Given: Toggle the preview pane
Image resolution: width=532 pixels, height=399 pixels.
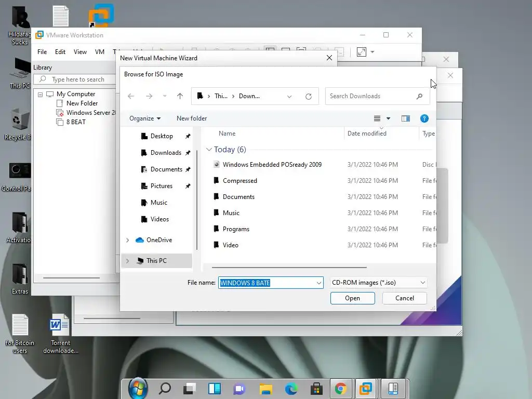Looking at the screenshot, I should 406,118.
